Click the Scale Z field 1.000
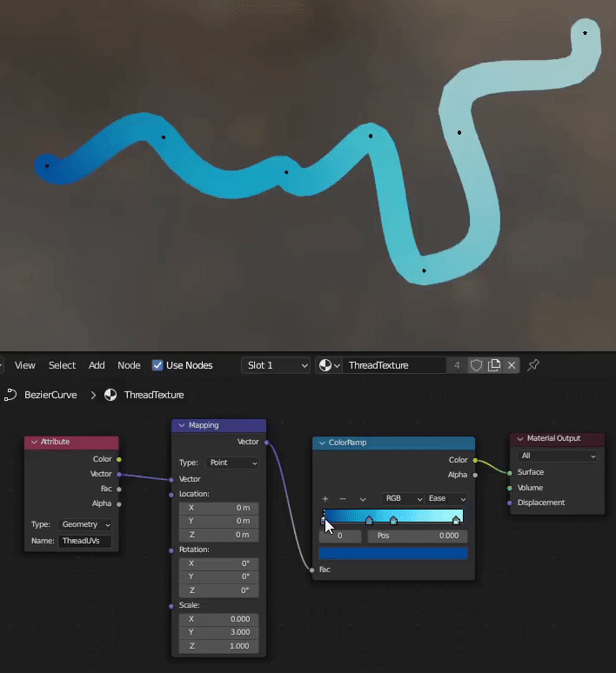Screen dimensions: 616x673 coord(219,646)
